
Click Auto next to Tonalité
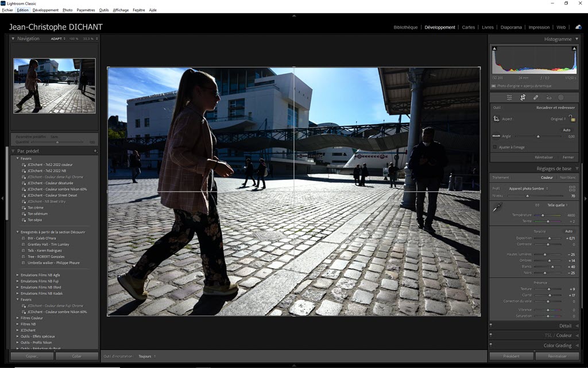click(x=569, y=231)
